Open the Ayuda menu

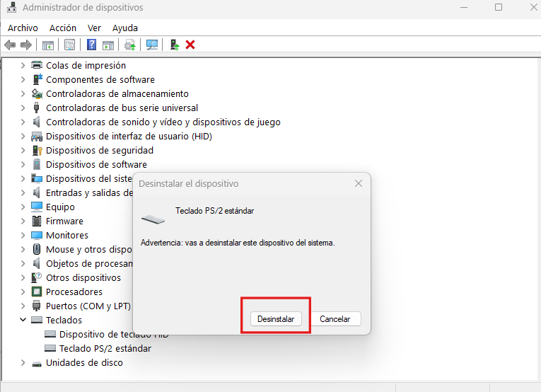[x=125, y=28]
